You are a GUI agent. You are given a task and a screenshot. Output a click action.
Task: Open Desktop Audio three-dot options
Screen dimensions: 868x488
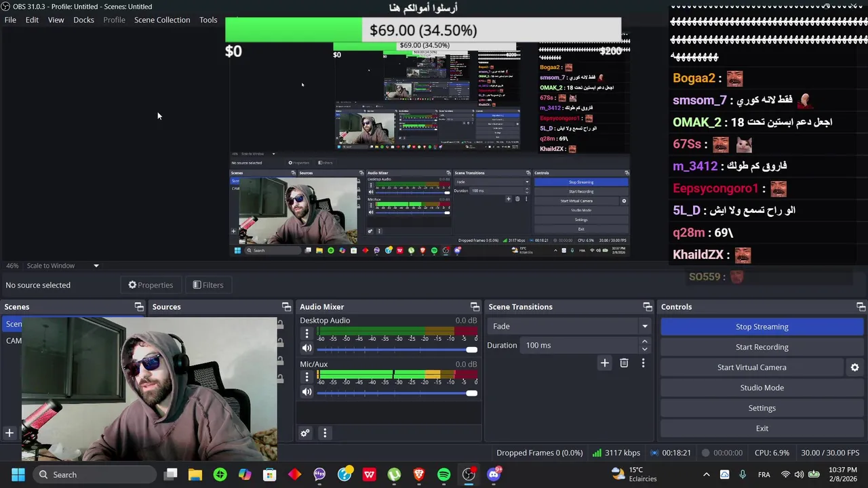(307, 333)
